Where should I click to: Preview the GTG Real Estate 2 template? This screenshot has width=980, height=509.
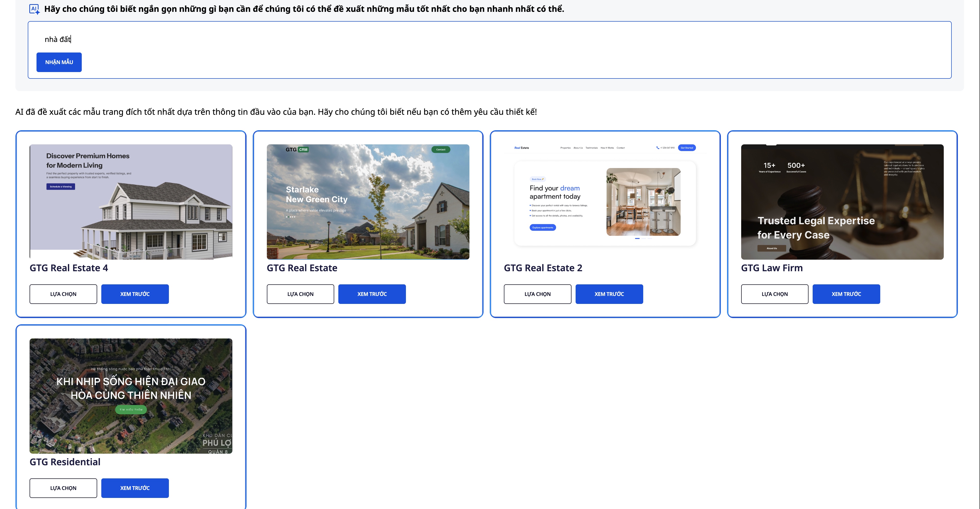[609, 294]
